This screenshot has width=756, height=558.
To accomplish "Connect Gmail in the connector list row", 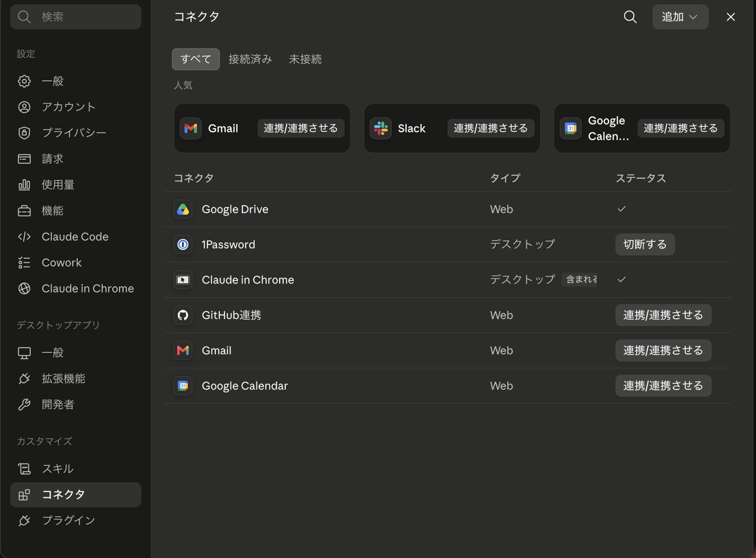I will point(663,351).
